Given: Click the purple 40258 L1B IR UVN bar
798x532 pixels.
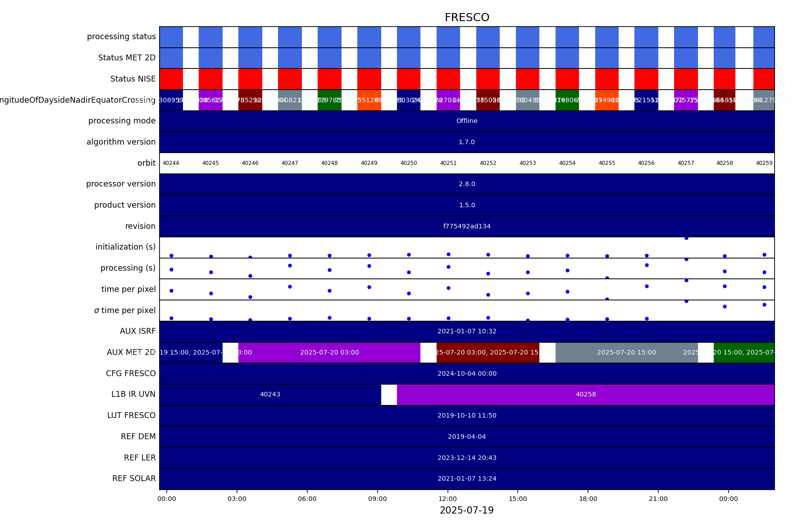Looking at the screenshot, I should (x=586, y=395).
